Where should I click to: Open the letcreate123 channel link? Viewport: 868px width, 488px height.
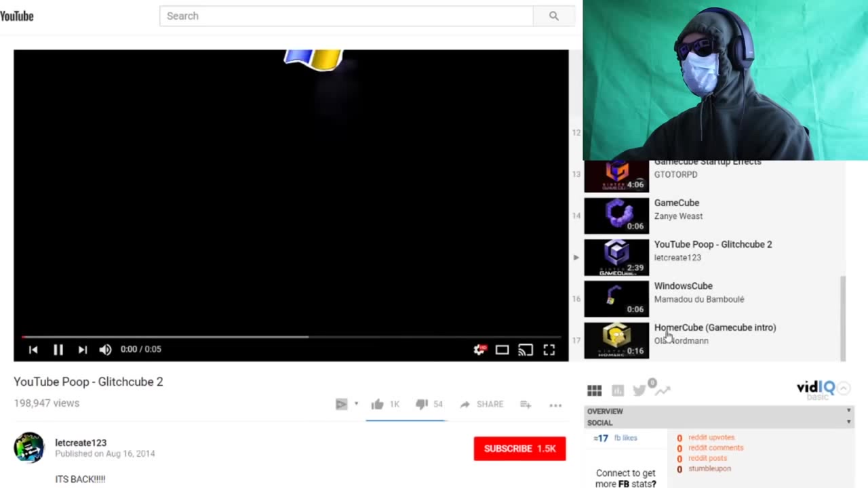click(x=81, y=443)
